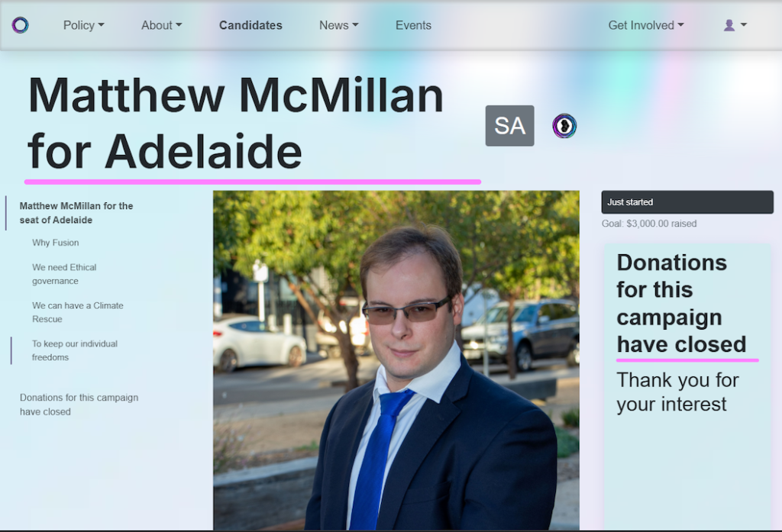This screenshot has height=532, width=782.
Task: Select Matthew McMillan for the seat of Adelaide
Action: pyautogui.click(x=76, y=213)
